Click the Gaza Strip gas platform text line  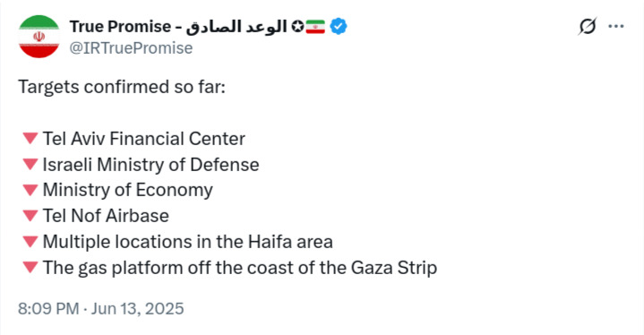240,268
